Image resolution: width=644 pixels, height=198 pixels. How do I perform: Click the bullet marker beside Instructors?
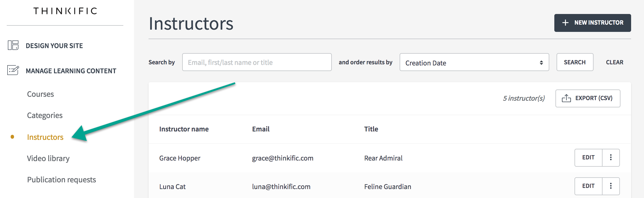[x=12, y=137]
